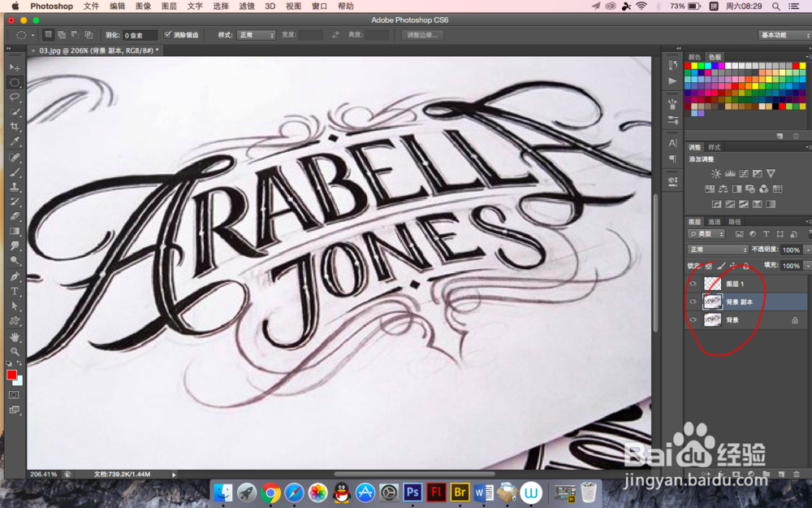Open the 选择 menu
This screenshot has height=508, width=812.
[221, 7]
